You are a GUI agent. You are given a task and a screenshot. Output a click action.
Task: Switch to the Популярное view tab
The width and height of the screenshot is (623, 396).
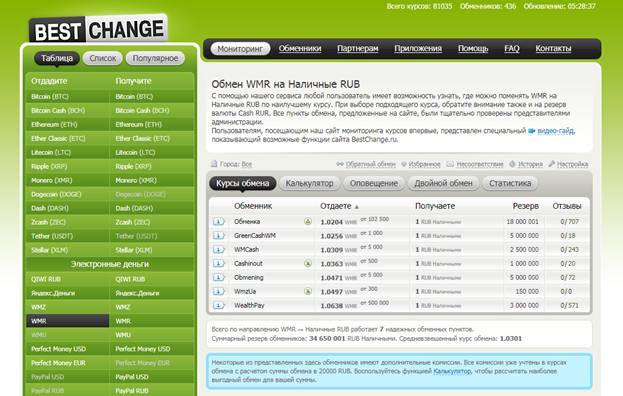pyautogui.click(x=155, y=58)
